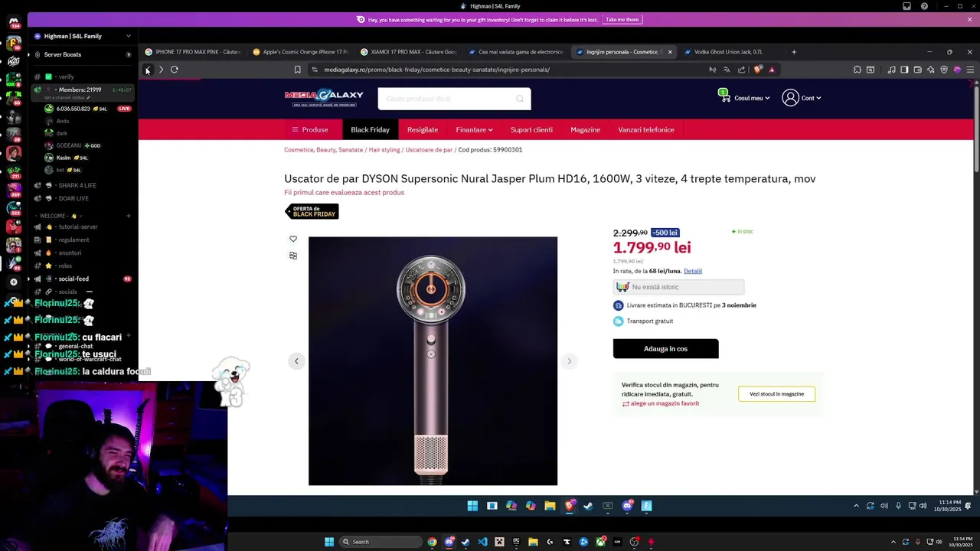Open Discord icon in inner taskbar
The width and height of the screenshot is (980, 551).
[x=627, y=506]
